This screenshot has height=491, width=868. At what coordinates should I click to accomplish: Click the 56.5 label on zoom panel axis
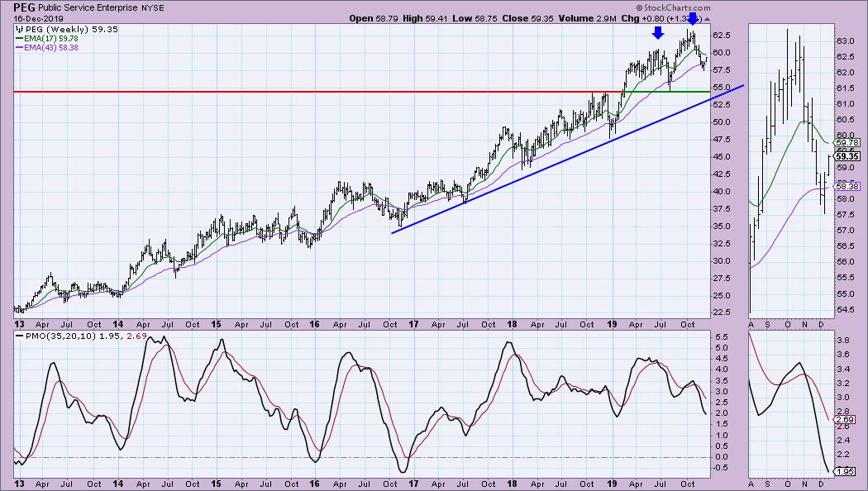click(x=846, y=246)
